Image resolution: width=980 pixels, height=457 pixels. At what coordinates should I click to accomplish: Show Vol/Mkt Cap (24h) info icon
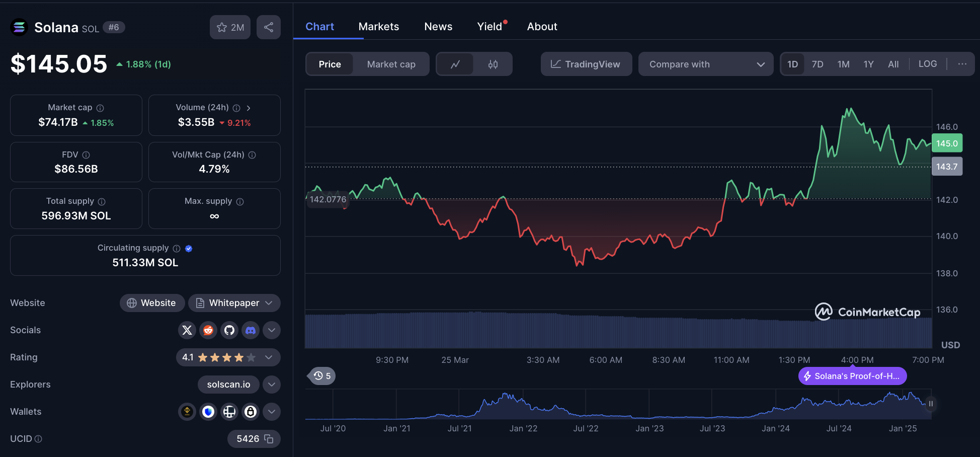(x=252, y=155)
